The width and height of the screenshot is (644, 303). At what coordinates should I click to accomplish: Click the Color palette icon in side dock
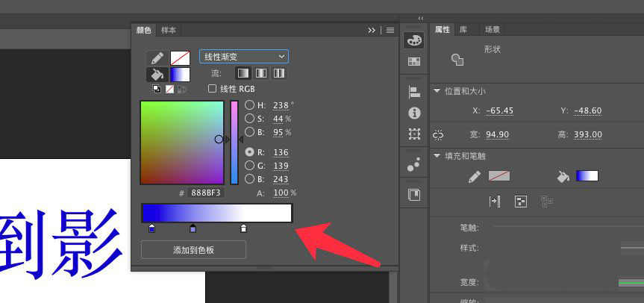coord(414,40)
